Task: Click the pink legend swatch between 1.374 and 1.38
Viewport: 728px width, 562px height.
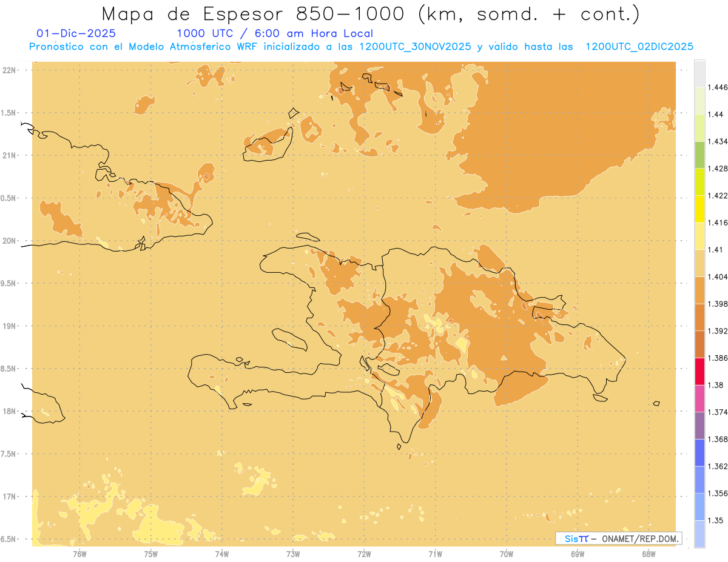Action: coord(699,398)
